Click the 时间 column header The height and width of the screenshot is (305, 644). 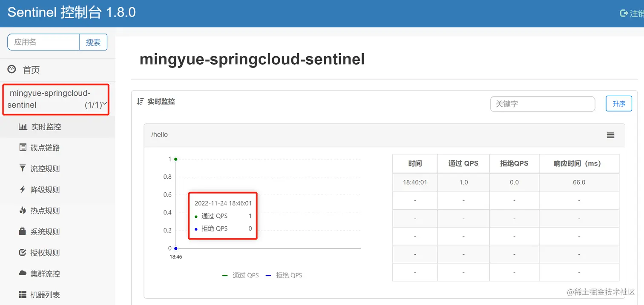[415, 163]
